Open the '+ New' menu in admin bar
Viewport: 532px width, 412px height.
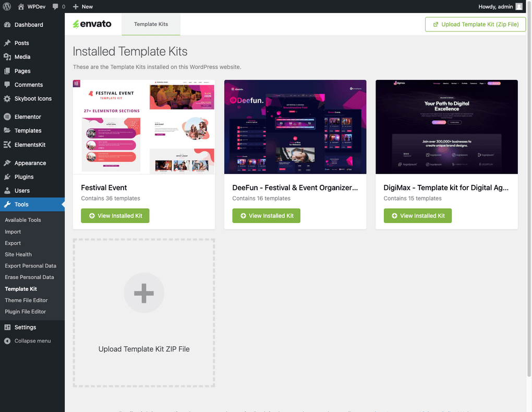click(x=81, y=6)
